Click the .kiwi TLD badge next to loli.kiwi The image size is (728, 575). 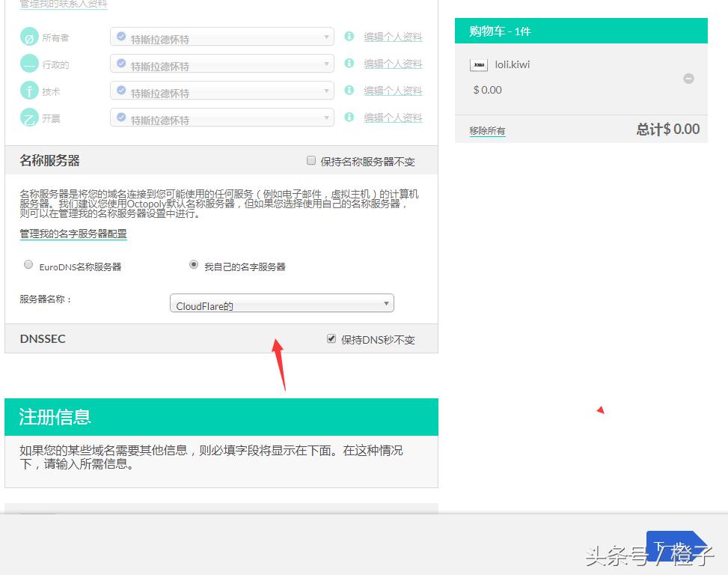[x=478, y=65]
